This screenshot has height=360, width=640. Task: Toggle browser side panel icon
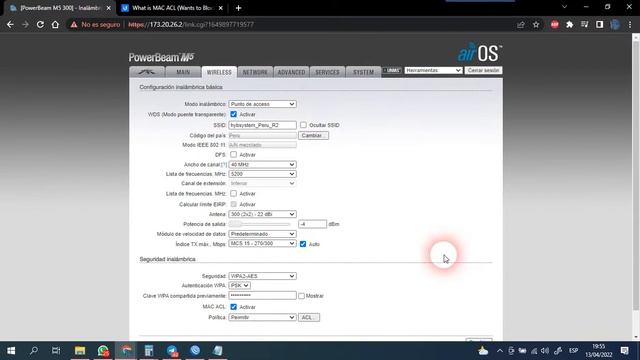click(599, 25)
